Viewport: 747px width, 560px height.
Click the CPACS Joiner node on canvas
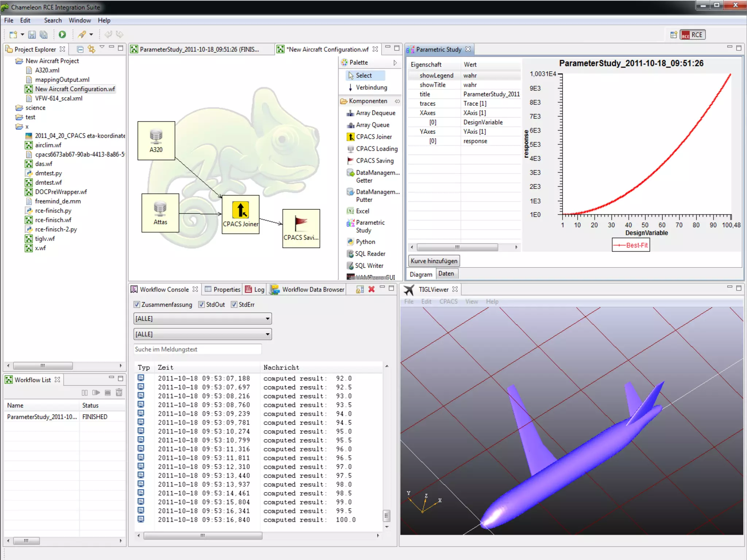coord(240,214)
